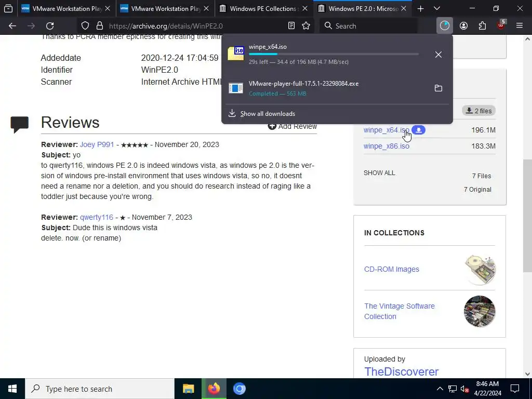The image size is (532, 399).
Task: Click the forward navigation arrow
Action: (31, 26)
